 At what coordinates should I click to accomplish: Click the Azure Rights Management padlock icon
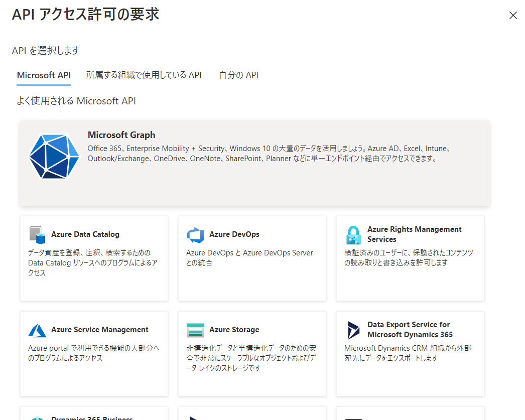point(353,235)
